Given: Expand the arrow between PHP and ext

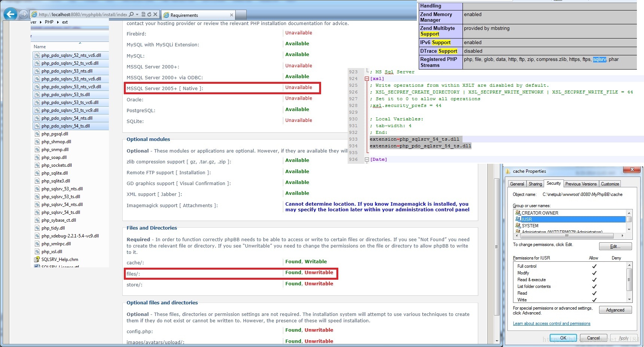Looking at the screenshot, I should [x=58, y=22].
